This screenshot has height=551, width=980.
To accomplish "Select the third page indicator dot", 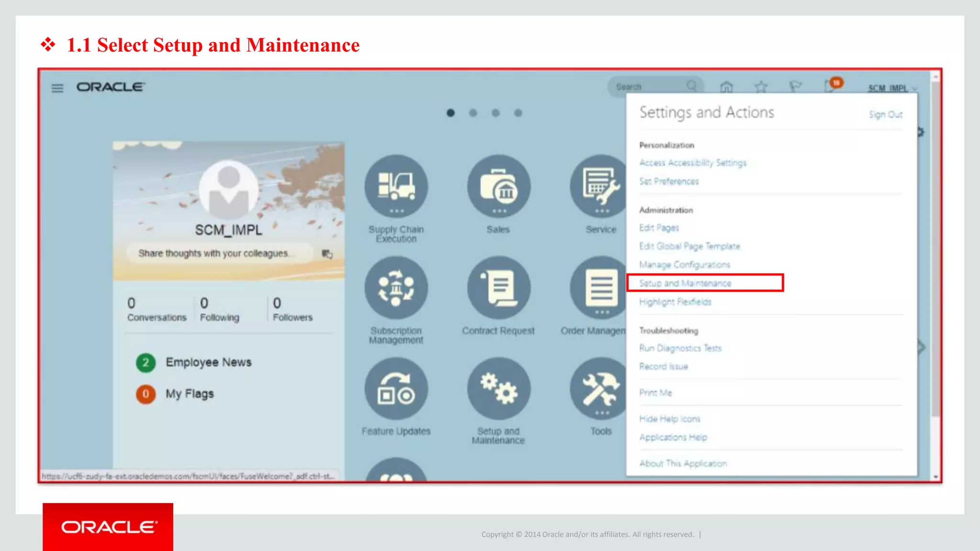I will (x=496, y=113).
